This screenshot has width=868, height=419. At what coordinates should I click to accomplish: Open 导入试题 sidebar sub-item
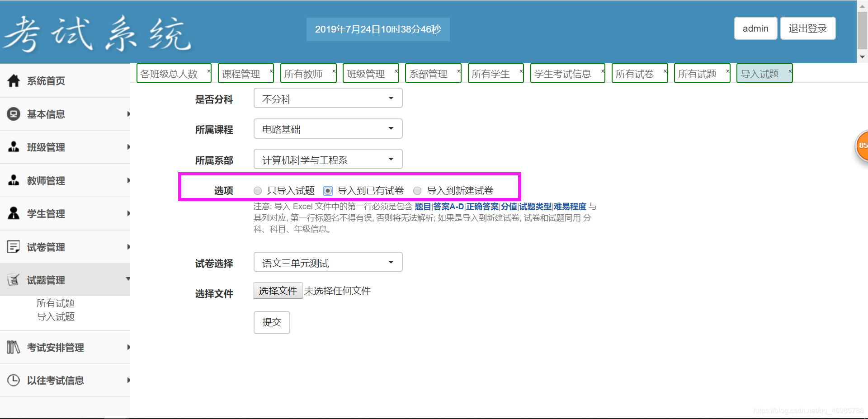pos(56,317)
